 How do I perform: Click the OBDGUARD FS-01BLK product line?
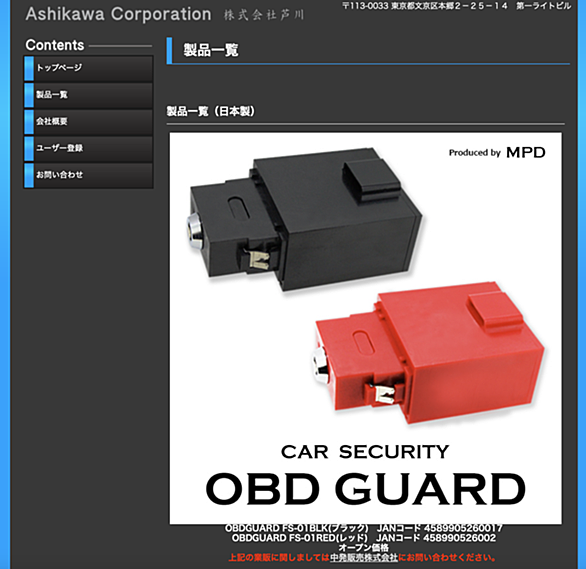(364, 528)
